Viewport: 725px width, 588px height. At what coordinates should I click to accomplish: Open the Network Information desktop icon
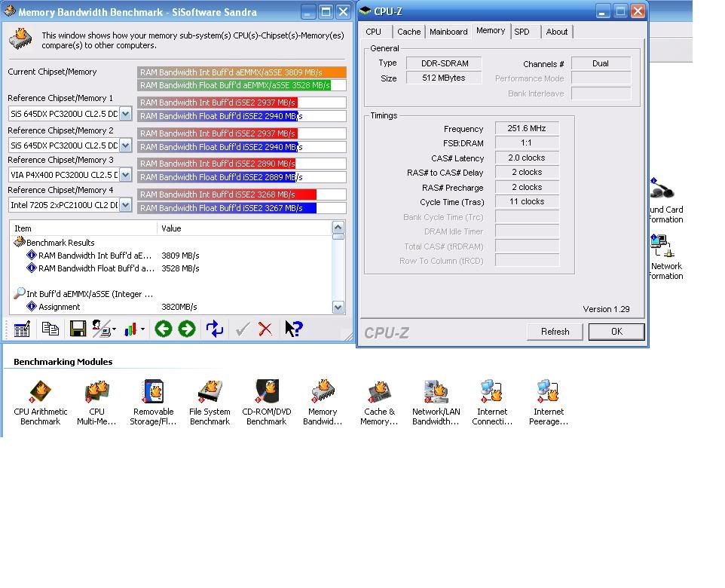(x=665, y=257)
